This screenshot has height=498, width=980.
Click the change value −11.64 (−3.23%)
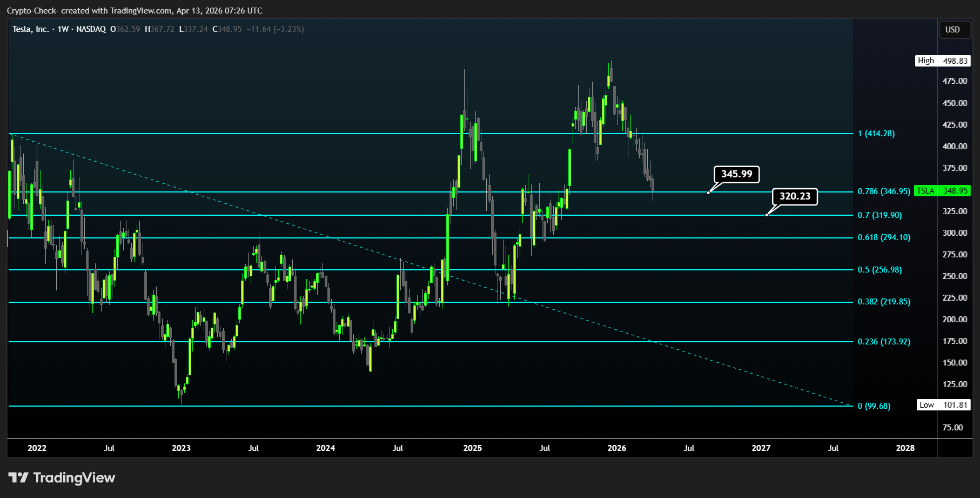click(x=276, y=29)
